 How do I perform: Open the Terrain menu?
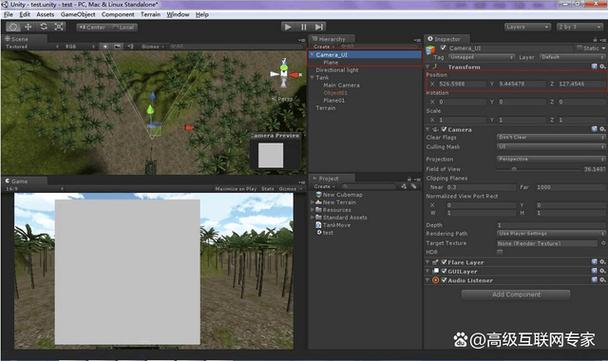pos(150,14)
